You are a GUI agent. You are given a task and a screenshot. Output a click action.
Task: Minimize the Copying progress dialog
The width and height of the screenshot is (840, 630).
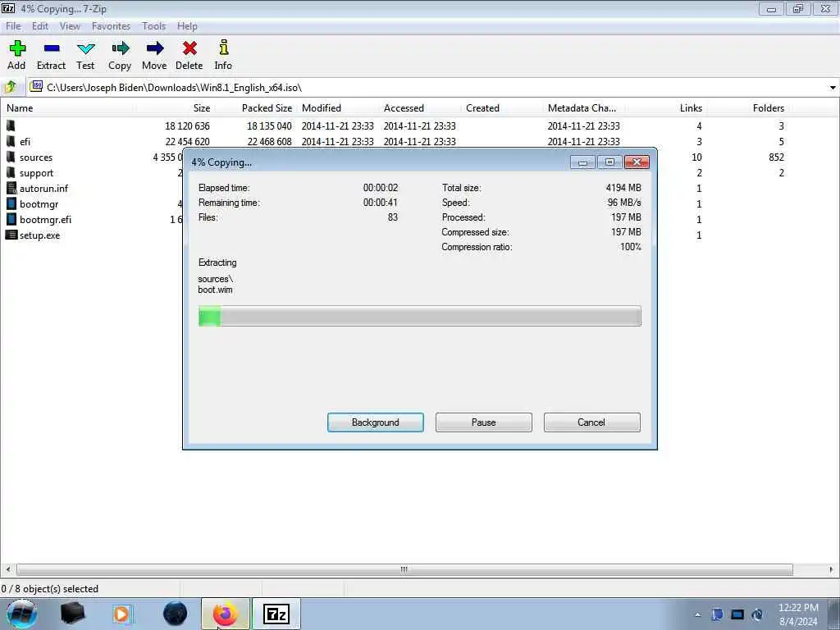coord(583,162)
